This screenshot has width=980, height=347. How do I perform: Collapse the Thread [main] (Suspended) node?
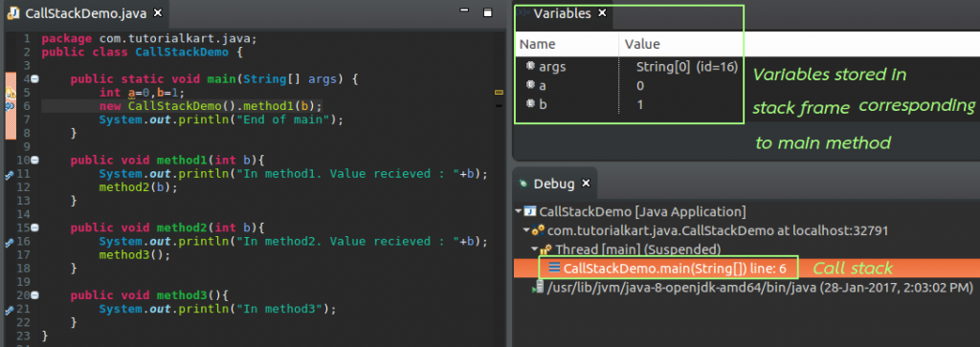[534, 249]
